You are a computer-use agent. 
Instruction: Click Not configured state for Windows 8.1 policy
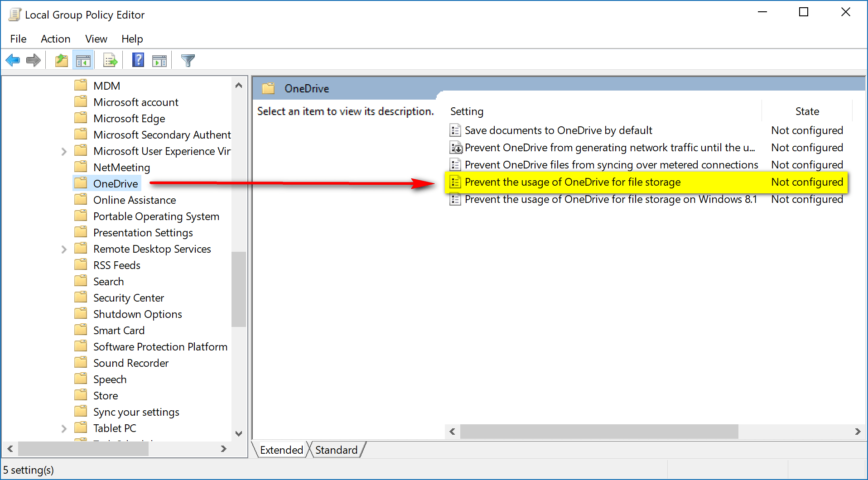coord(807,199)
